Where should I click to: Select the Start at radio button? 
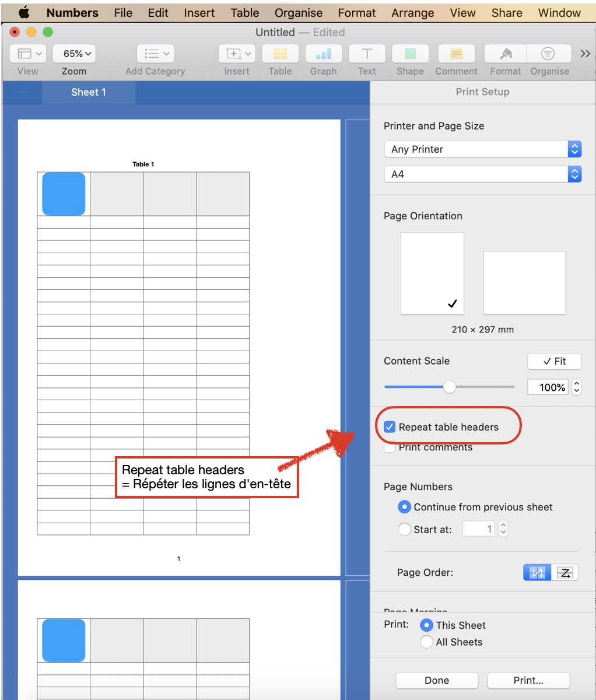tap(404, 529)
